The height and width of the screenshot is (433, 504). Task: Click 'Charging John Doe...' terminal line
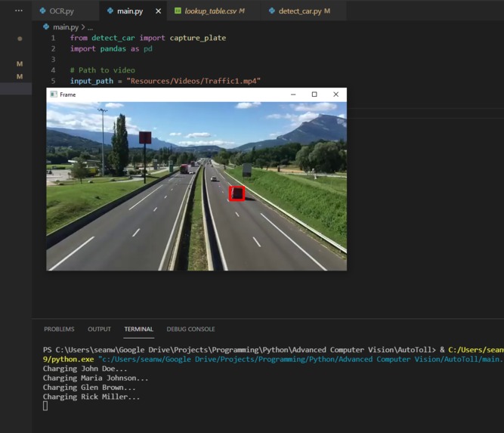click(85, 368)
